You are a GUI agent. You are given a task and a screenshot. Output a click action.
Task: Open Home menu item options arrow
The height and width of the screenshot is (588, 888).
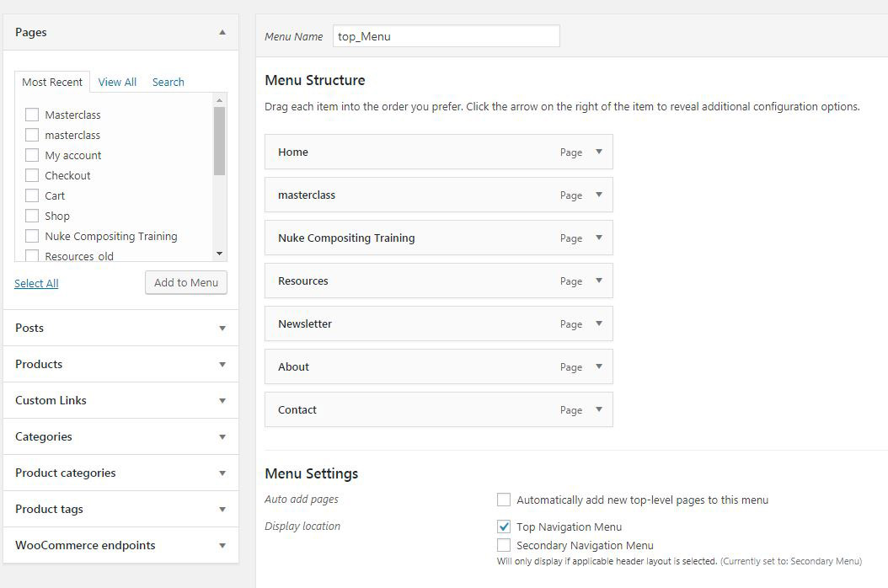tap(599, 152)
